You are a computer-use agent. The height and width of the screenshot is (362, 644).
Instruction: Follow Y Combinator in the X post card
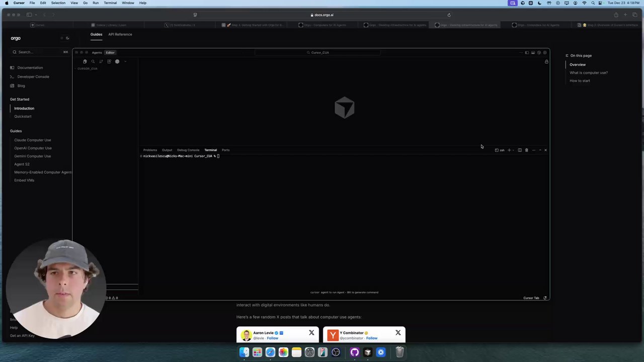[x=372, y=338]
